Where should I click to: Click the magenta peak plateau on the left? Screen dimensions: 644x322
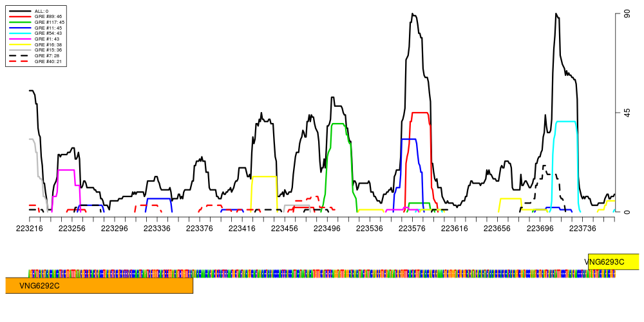click(x=66, y=170)
